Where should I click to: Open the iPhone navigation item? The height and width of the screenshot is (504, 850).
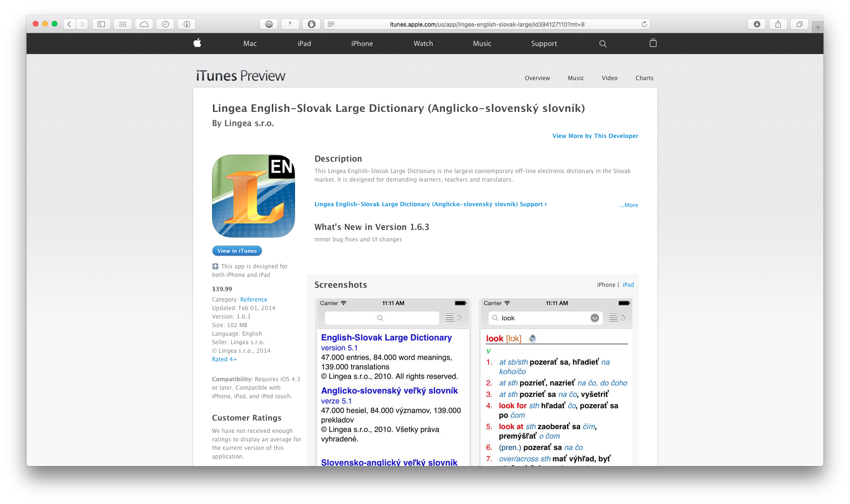pos(362,44)
